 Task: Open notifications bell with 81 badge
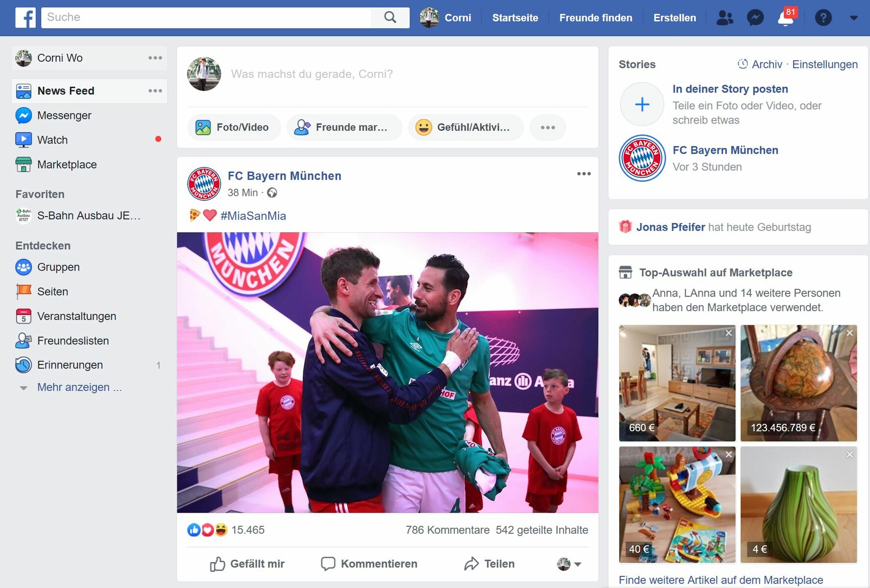pos(786,17)
